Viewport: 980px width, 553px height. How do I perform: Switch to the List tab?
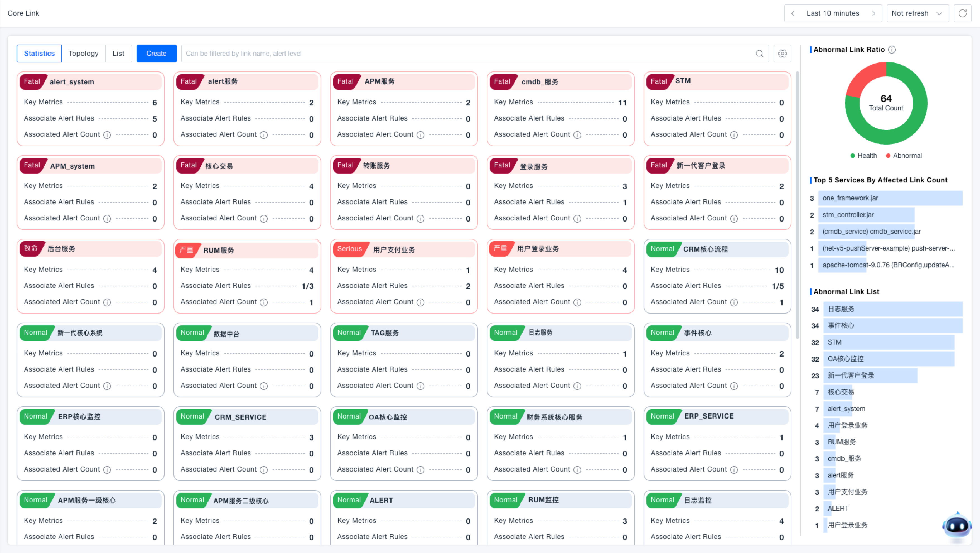click(118, 53)
